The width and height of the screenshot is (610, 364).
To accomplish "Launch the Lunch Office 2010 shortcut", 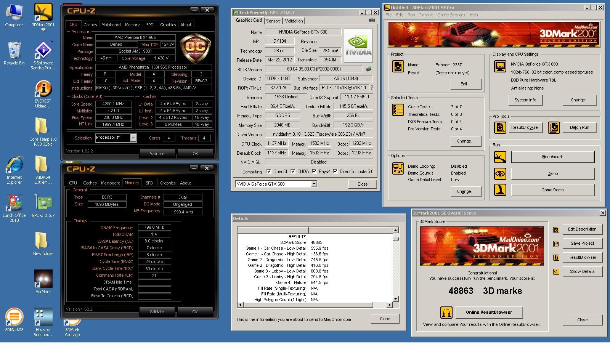I will pyautogui.click(x=14, y=208).
